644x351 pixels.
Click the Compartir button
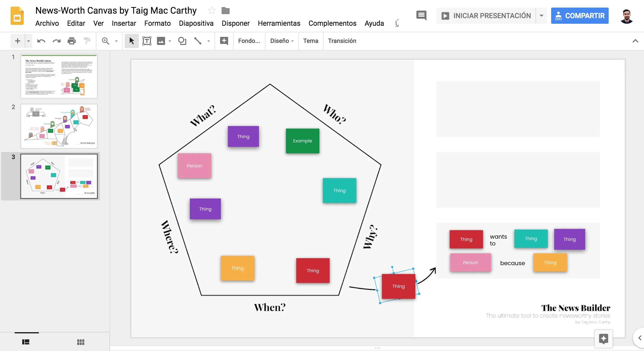point(579,15)
